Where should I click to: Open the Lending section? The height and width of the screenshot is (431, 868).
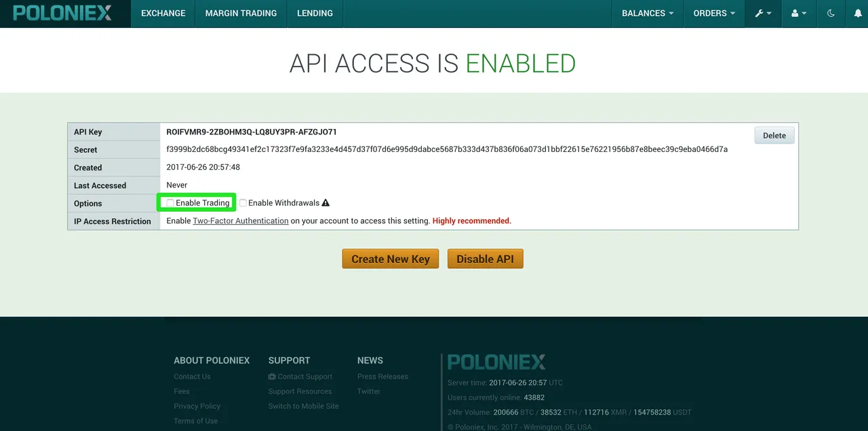click(315, 14)
